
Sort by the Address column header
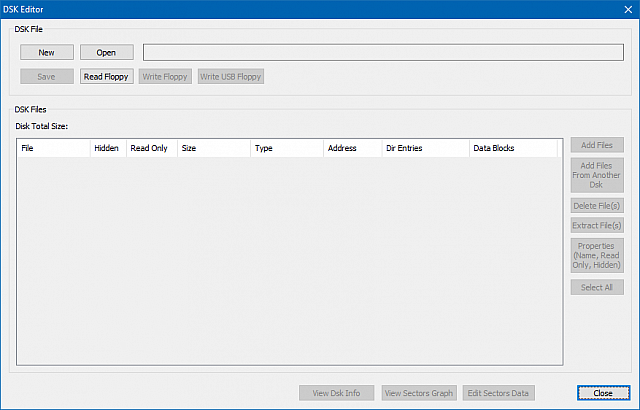(x=353, y=148)
